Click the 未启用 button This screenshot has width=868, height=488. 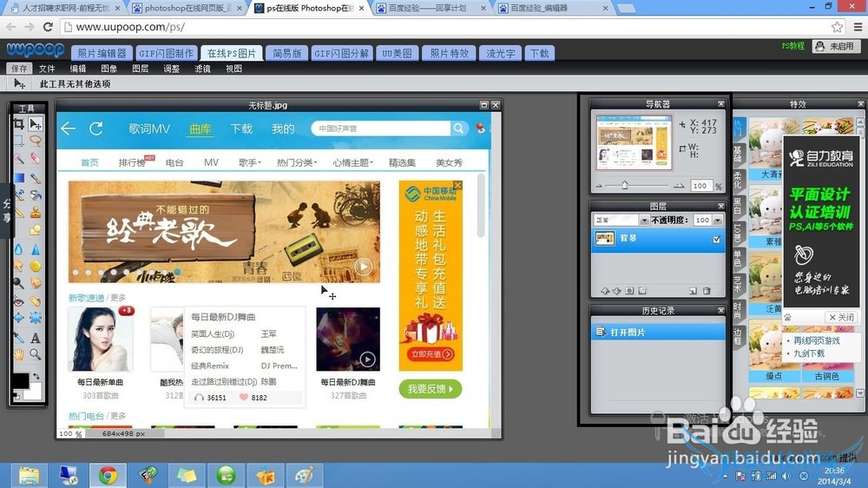pos(836,46)
